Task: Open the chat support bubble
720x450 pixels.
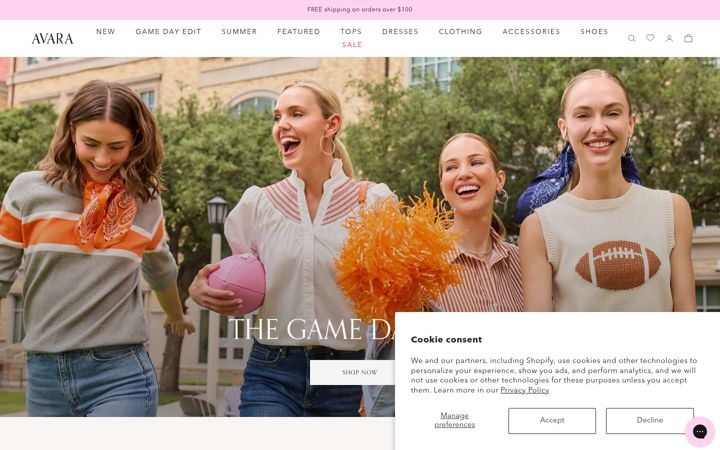Action: click(700, 432)
